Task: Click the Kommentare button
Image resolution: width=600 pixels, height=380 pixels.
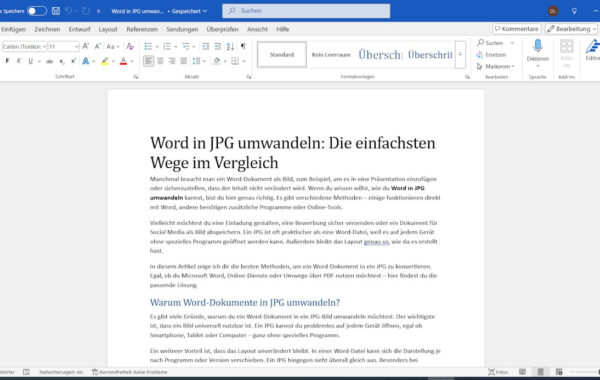Action: pos(517,29)
